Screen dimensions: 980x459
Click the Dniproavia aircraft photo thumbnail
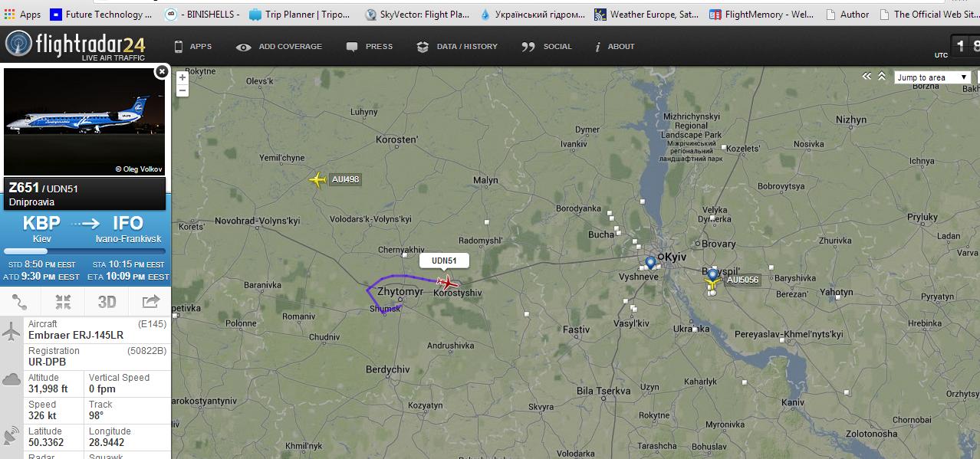[x=84, y=121]
